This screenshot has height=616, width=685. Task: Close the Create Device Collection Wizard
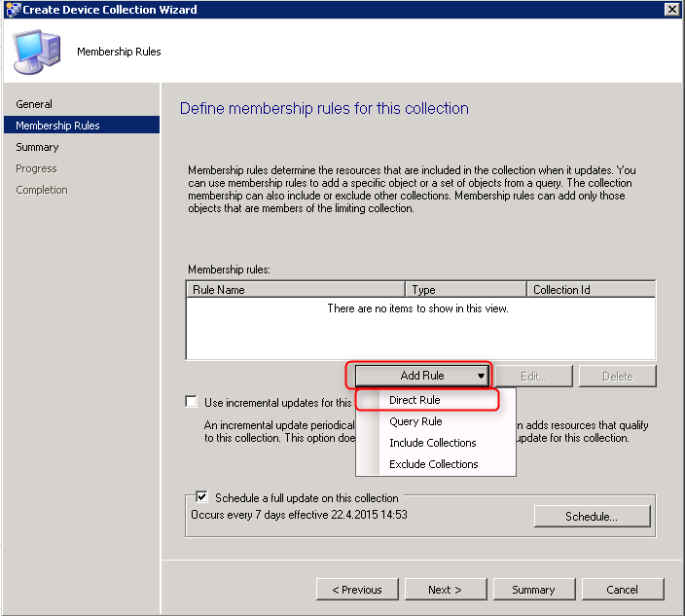pyautogui.click(x=672, y=9)
